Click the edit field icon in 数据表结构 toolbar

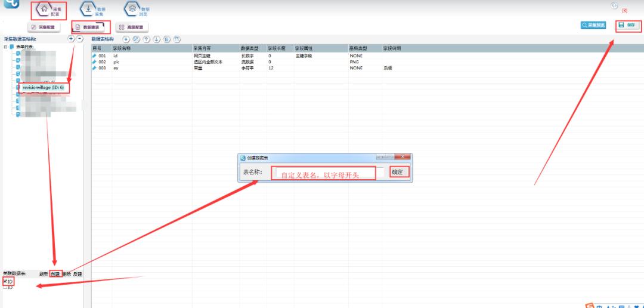[136, 39]
